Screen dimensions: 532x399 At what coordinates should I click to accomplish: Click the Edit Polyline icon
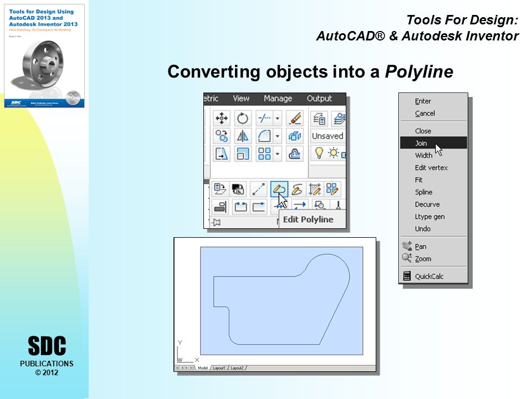(x=279, y=189)
